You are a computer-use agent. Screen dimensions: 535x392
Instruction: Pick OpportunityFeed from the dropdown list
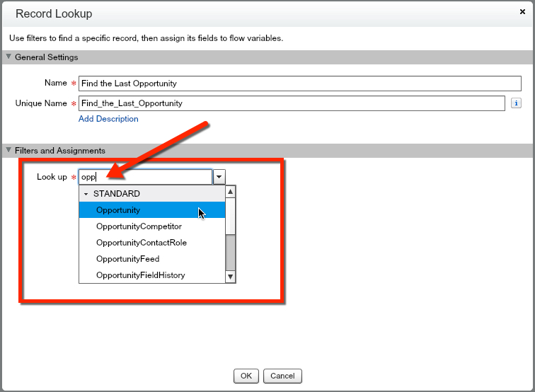pos(127,259)
